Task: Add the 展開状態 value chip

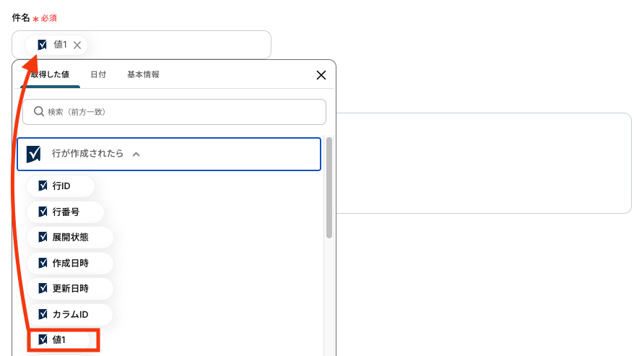Action: pyautogui.click(x=69, y=238)
